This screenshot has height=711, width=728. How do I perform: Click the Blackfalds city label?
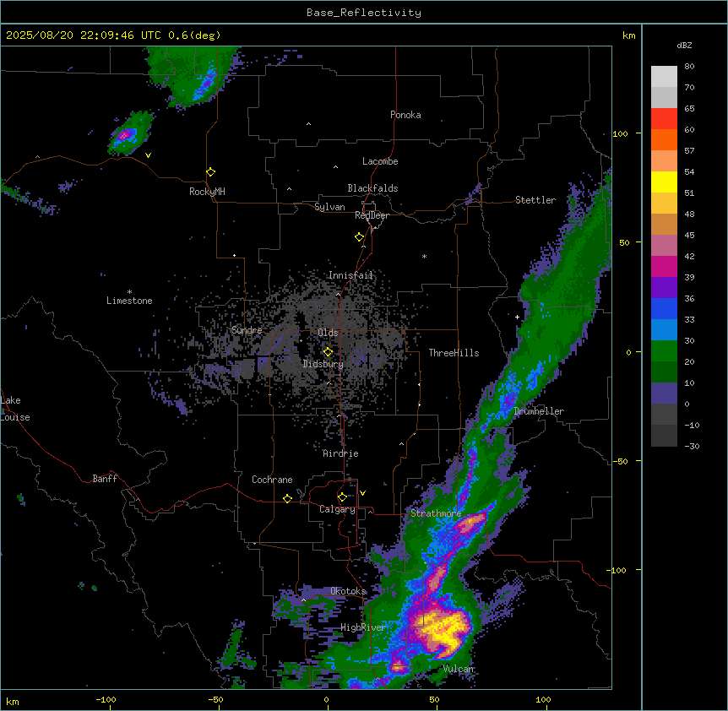pos(372,188)
